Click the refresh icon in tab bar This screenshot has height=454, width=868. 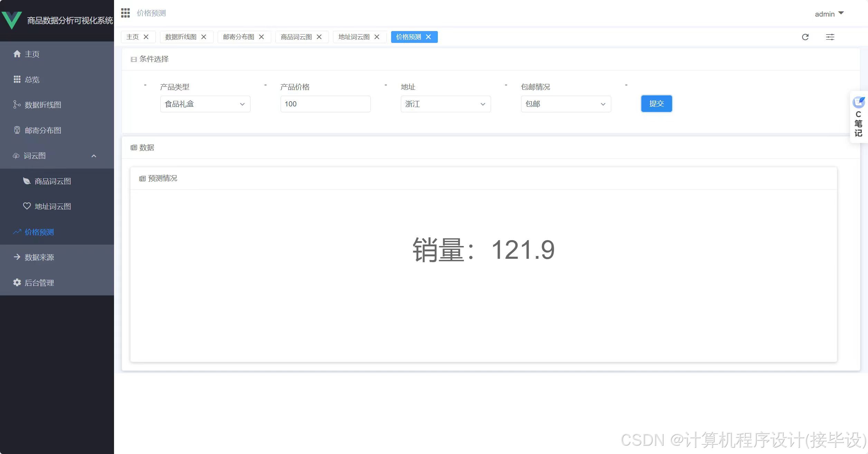[x=805, y=37]
